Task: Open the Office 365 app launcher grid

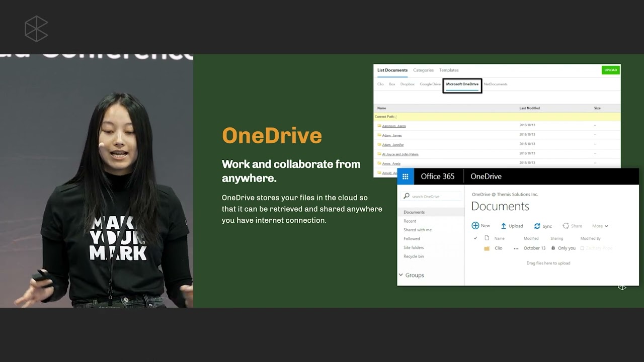Action: point(406,176)
